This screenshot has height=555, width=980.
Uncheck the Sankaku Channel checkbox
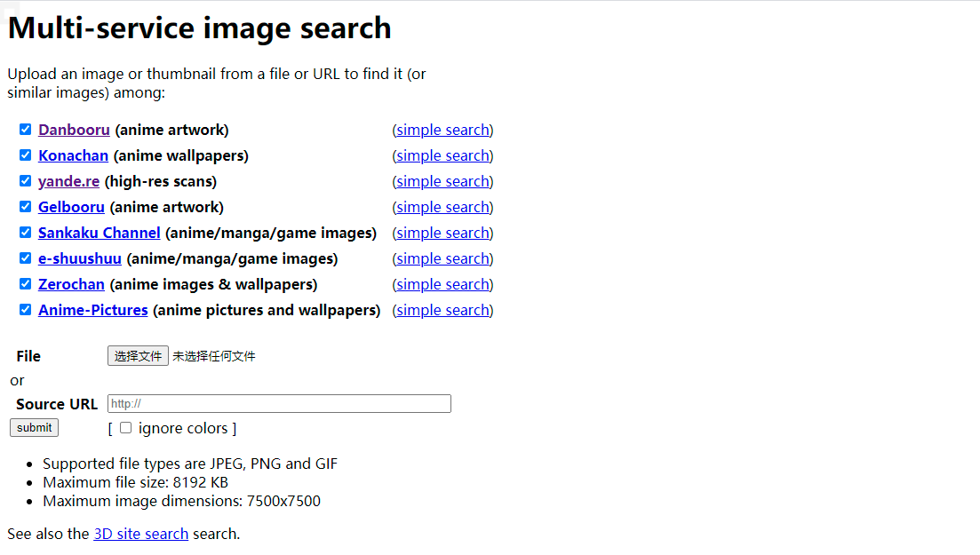tap(25, 233)
